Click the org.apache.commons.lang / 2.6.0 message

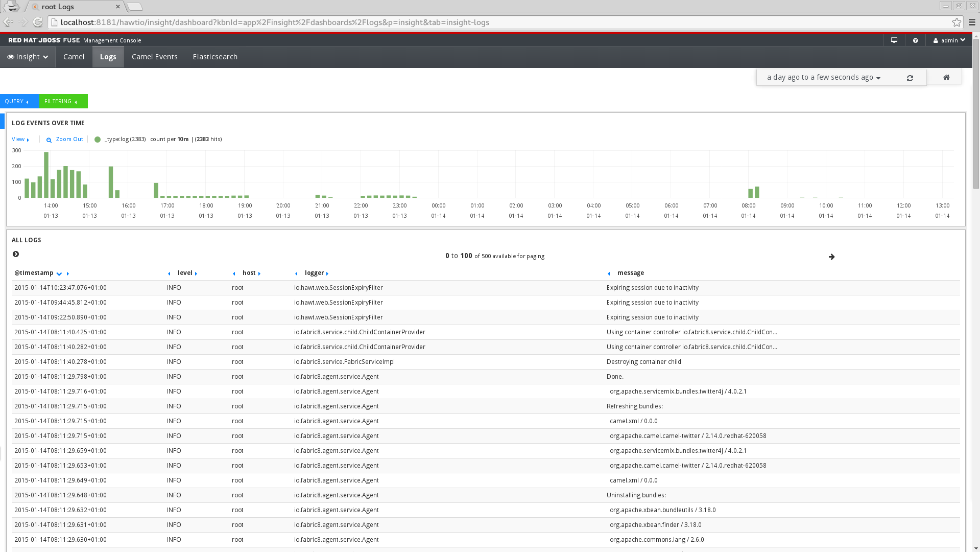(657, 540)
